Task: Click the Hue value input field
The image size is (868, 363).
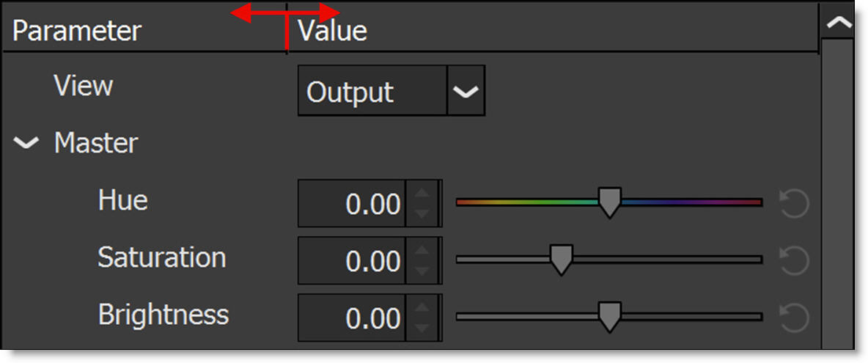Action: coord(352,204)
